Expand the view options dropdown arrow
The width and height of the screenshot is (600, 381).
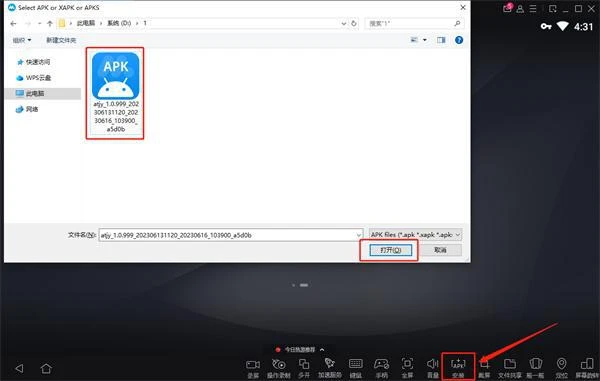425,40
